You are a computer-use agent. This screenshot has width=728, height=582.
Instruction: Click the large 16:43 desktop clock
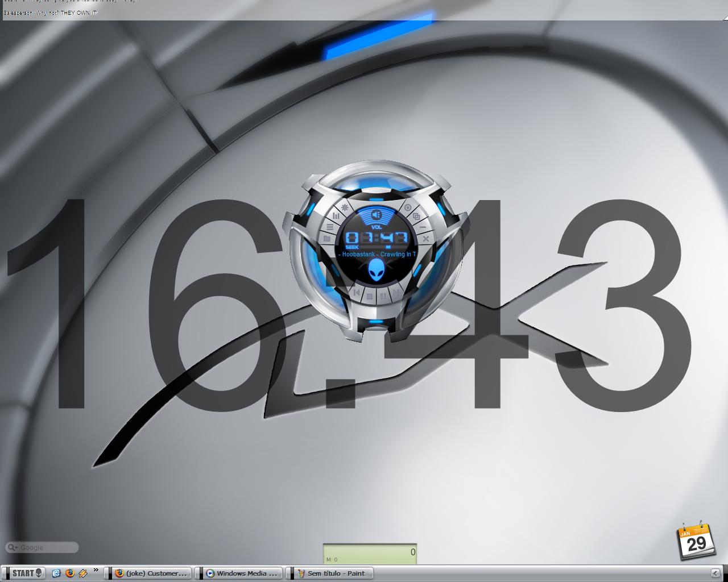point(350,304)
